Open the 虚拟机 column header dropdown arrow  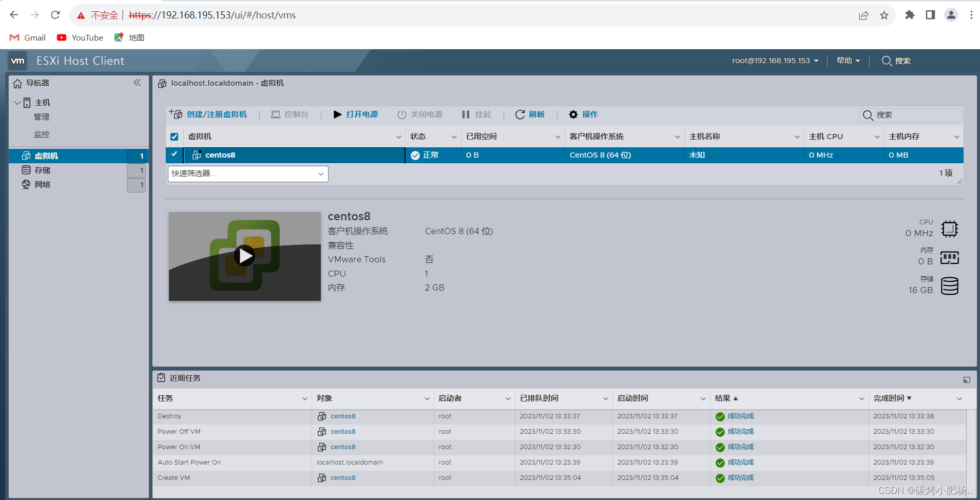pyautogui.click(x=398, y=137)
